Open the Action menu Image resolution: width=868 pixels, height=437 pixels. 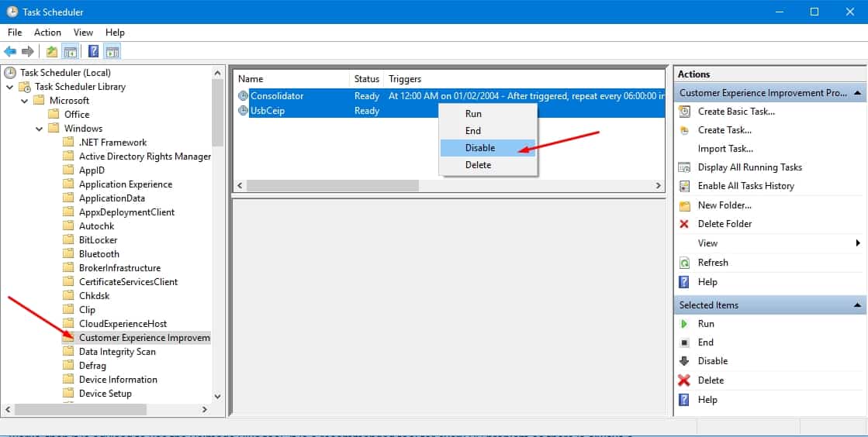[x=47, y=33]
